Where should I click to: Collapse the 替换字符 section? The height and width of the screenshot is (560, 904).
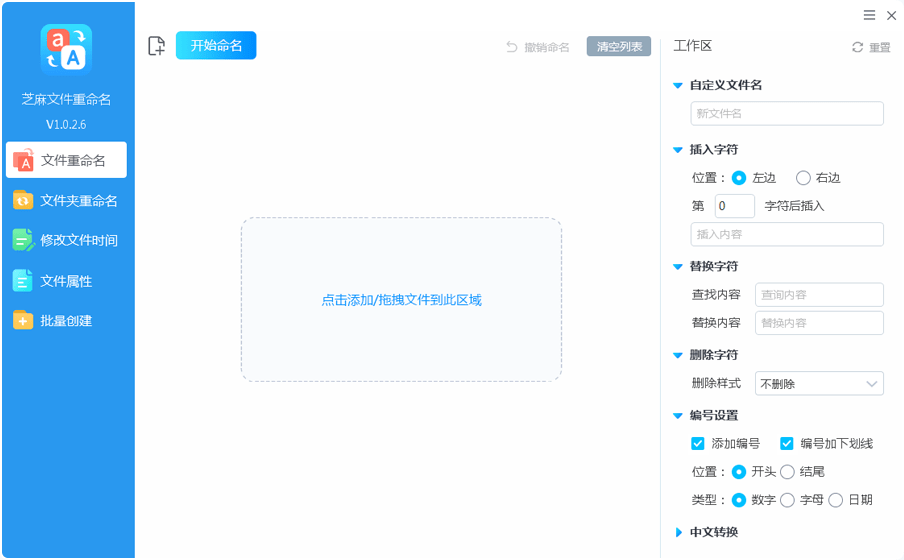click(678, 266)
